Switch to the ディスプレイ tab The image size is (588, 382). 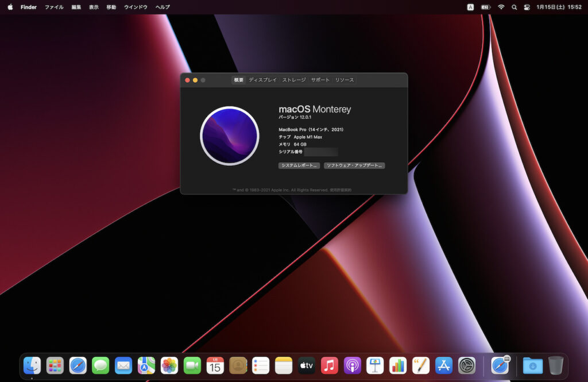263,80
